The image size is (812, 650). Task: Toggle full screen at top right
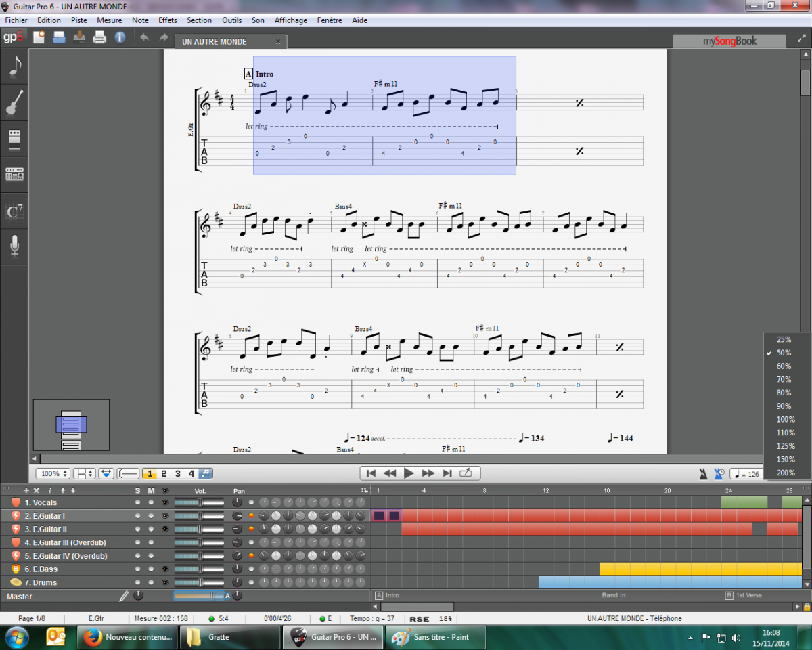coord(802,40)
